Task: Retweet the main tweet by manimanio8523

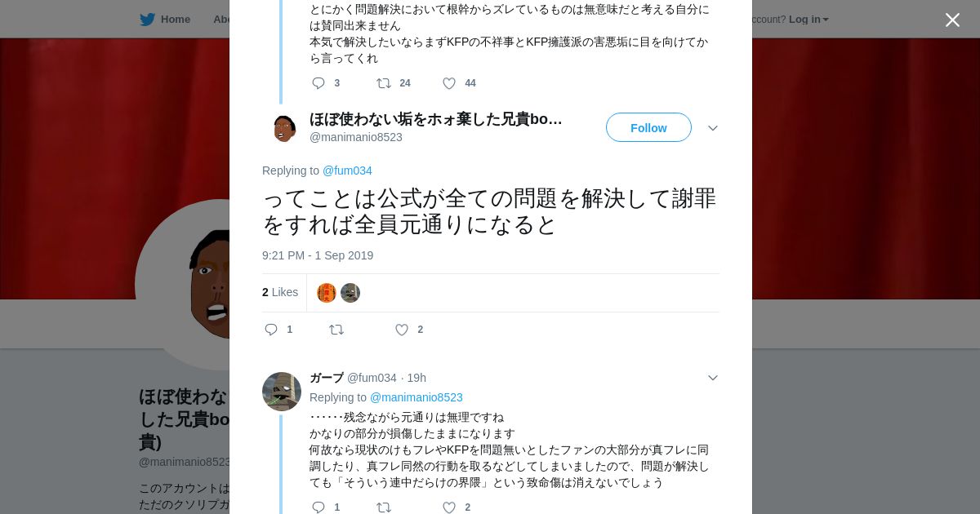Action: click(x=336, y=330)
